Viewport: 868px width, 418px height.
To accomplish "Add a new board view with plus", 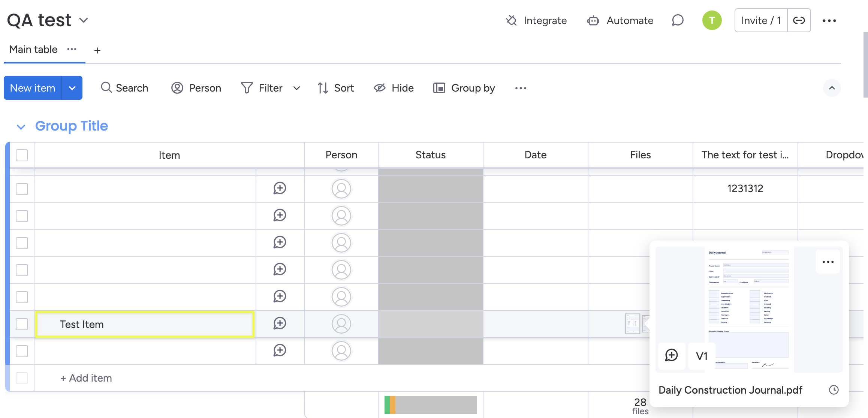I will (97, 50).
